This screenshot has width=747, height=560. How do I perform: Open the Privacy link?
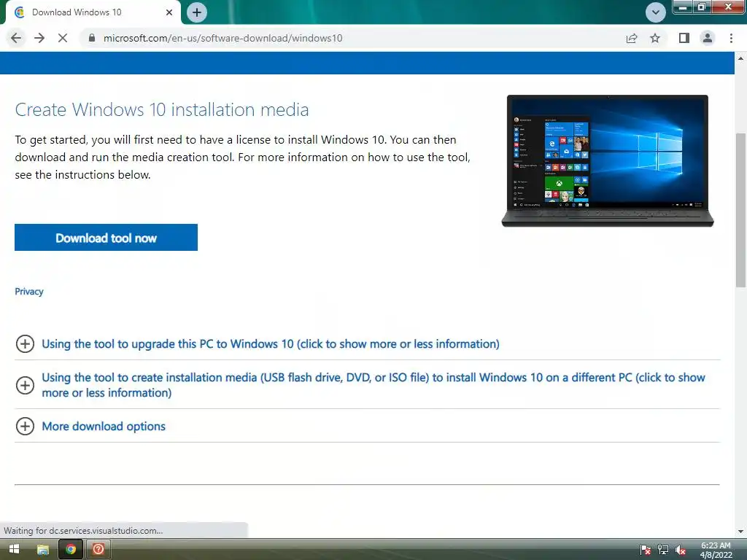click(29, 292)
